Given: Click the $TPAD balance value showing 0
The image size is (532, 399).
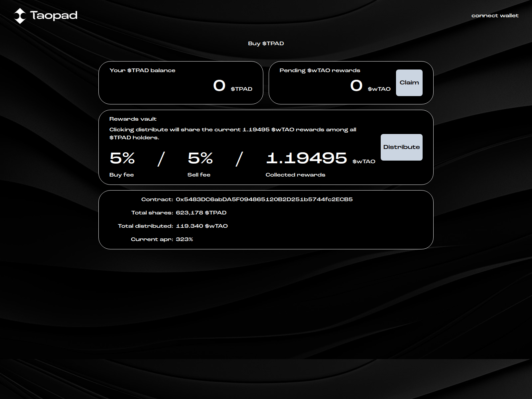Looking at the screenshot, I should click(219, 86).
